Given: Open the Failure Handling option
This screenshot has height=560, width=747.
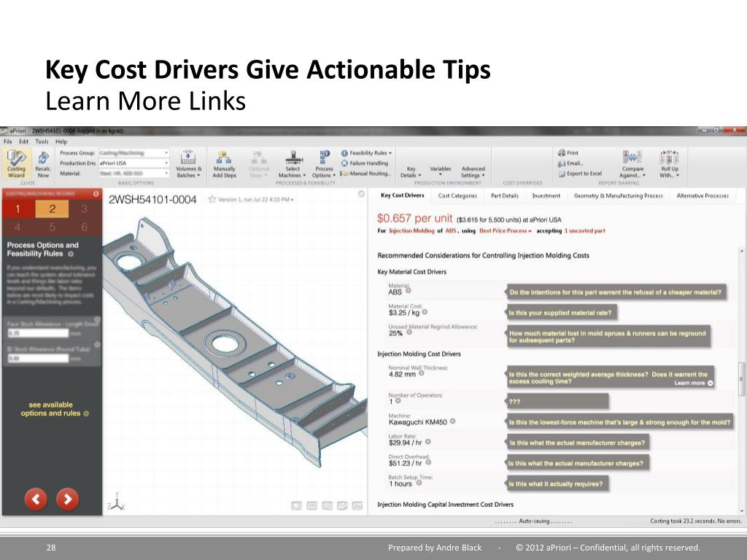Looking at the screenshot, I should 365,163.
